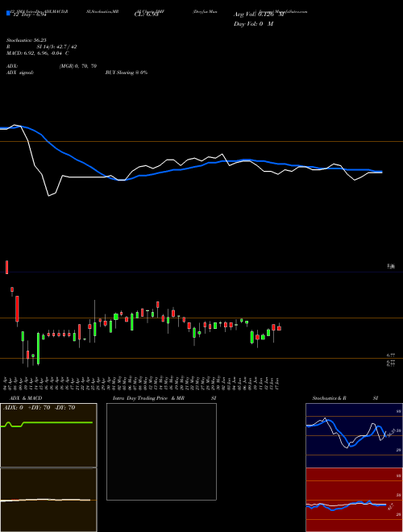Click the tall green candle near chart's left low
This screenshot has width=403, height=532.
point(39,349)
